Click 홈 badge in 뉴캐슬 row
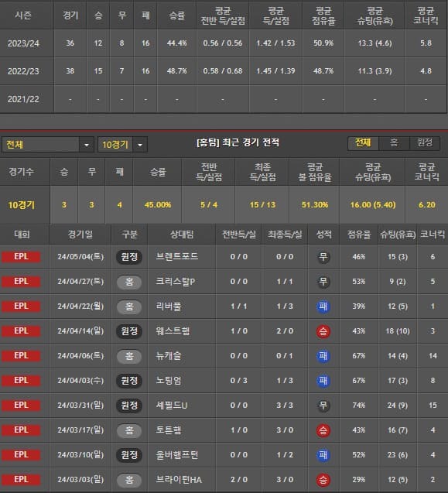The image size is (448, 493). (x=129, y=356)
